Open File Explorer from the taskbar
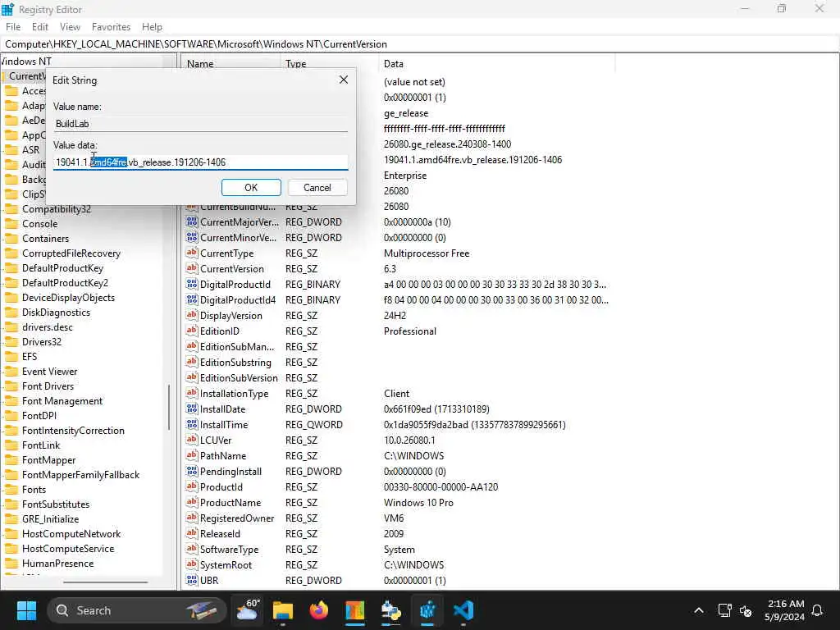The image size is (840, 630). 283,610
